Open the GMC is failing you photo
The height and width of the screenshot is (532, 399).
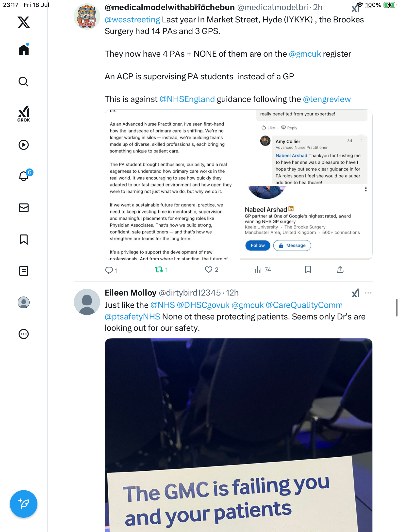(238, 435)
